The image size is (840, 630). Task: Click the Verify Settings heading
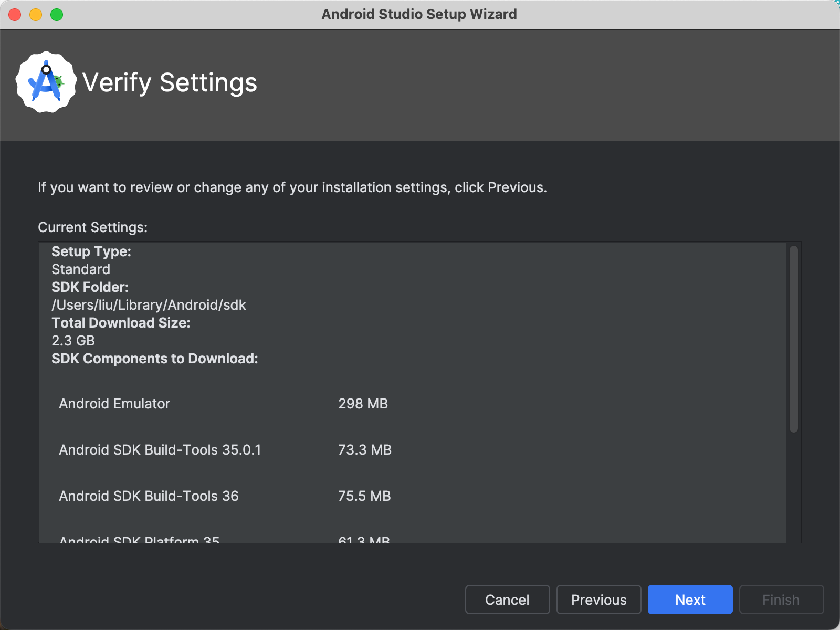pos(170,83)
